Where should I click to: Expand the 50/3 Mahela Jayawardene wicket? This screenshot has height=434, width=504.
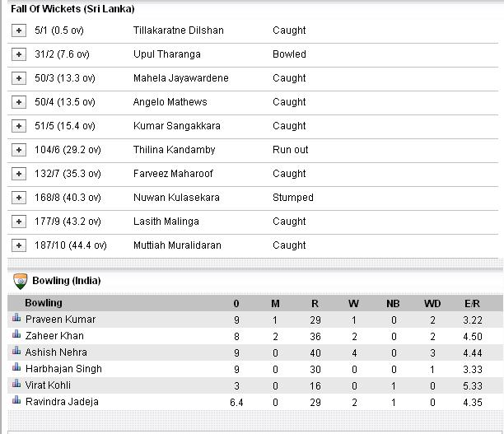pos(19,78)
